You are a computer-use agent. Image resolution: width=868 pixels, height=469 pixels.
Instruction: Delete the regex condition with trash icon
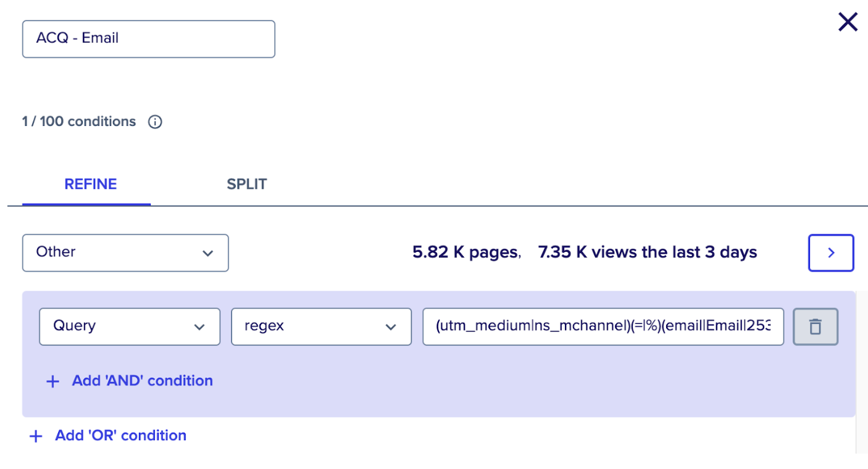point(815,326)
